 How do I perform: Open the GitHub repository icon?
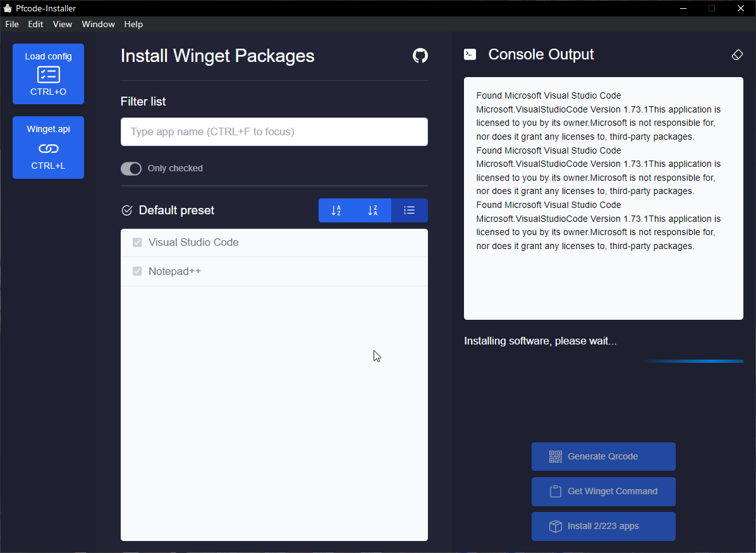pyautogui.click(x=420, y=56)
